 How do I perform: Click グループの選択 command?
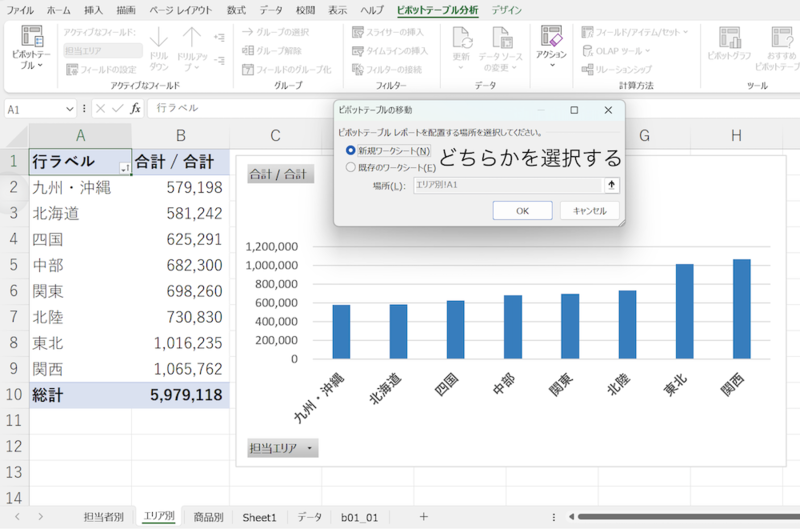(x=276, y=32)
